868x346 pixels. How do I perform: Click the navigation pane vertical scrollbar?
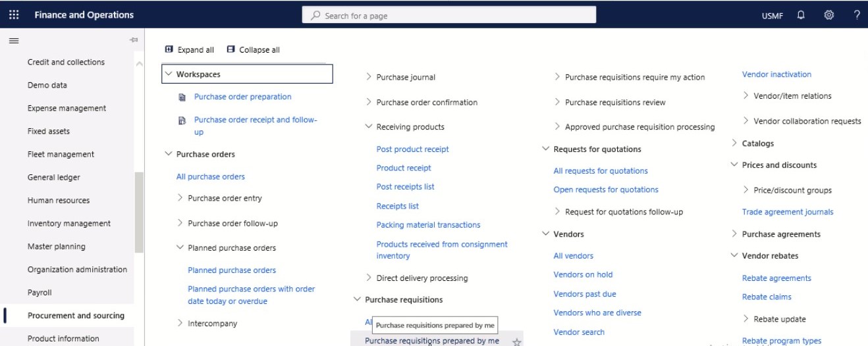[x=138, y=212]
